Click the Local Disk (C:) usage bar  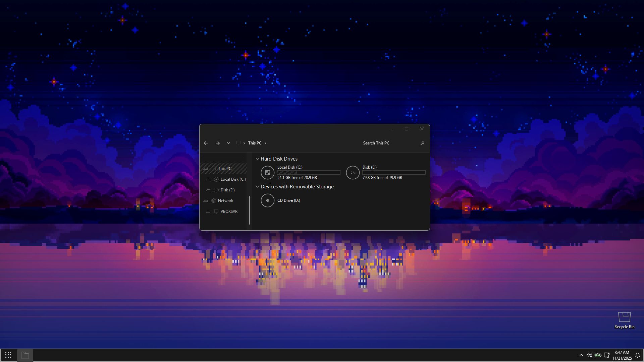pyautogui.click(x=309, y=172)
